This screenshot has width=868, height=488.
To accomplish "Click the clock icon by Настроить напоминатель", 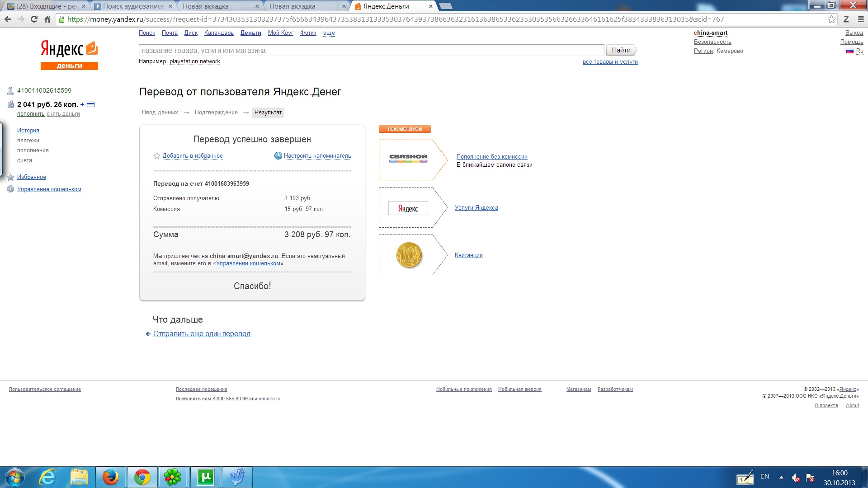I will click(278, 156).
